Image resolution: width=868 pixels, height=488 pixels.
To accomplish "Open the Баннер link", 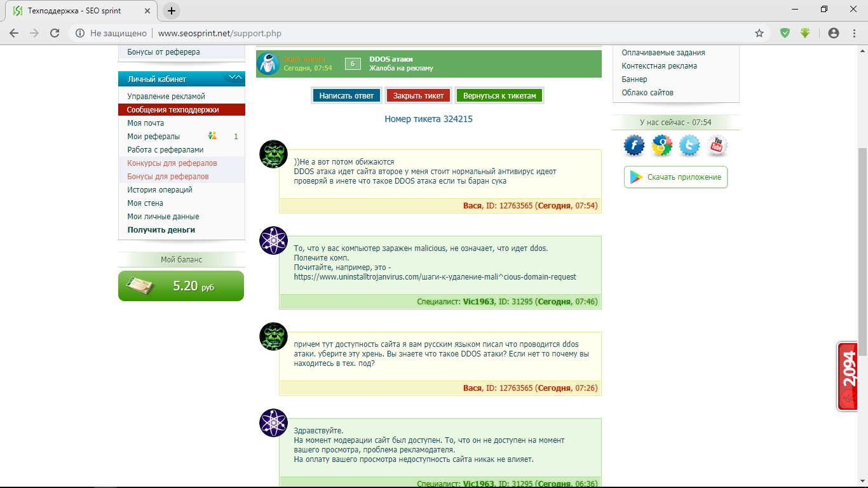I will tap(634, 79).
